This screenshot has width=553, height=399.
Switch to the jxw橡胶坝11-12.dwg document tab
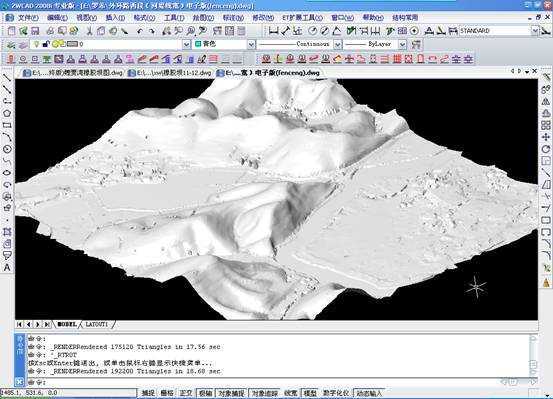170,73
